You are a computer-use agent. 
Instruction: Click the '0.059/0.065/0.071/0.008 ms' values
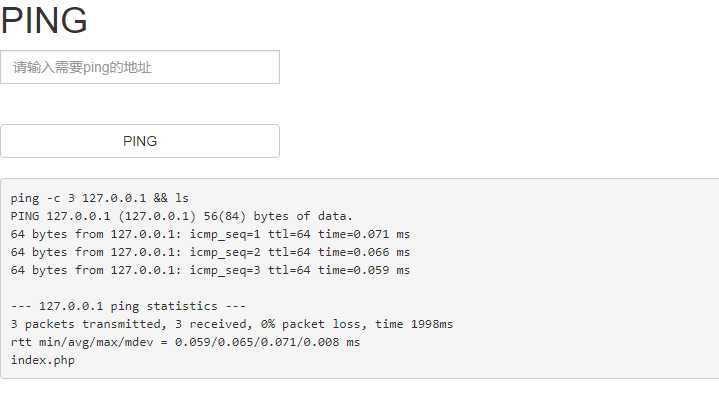point(267,342)
